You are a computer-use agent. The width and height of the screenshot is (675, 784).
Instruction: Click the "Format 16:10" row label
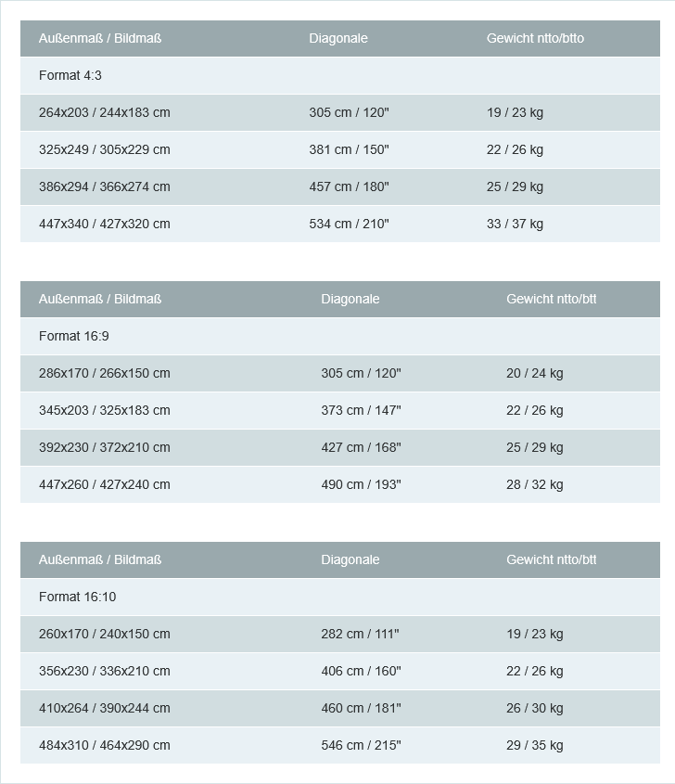pyautogui.click(x=78, y=597)
